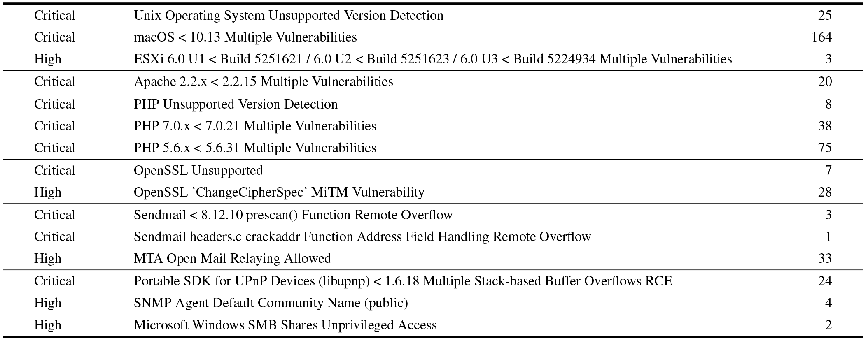
Task: Click the count 75 for PHP 5.6.x
Action: [x=825, y=148]
